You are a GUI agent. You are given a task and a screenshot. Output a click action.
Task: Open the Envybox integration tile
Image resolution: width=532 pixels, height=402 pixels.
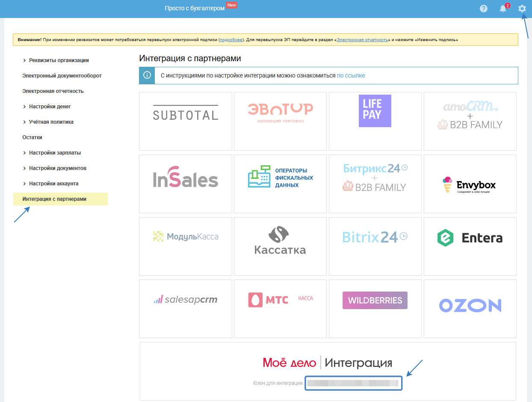click(x=470, y=184)
